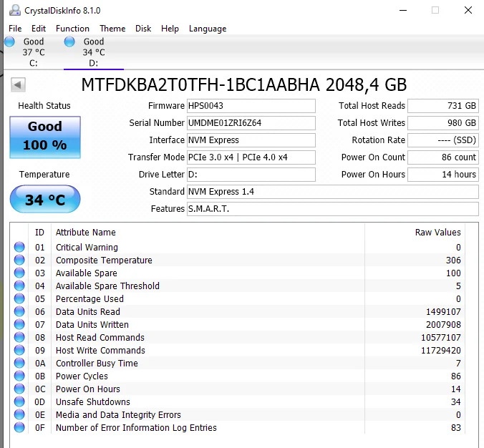Open the File menu
Viewport: 484px width, 448px height.
(x=15, y=29)
